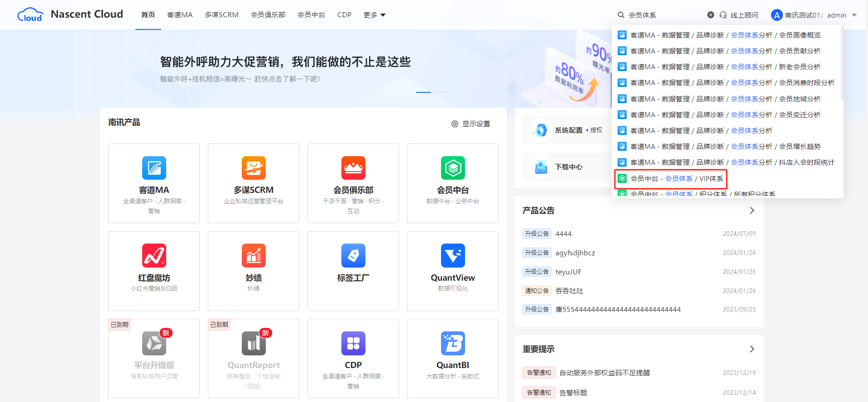Open announcement titled agyfsdjhbcz
Screen dimensions: 868x402
(575, 253)
